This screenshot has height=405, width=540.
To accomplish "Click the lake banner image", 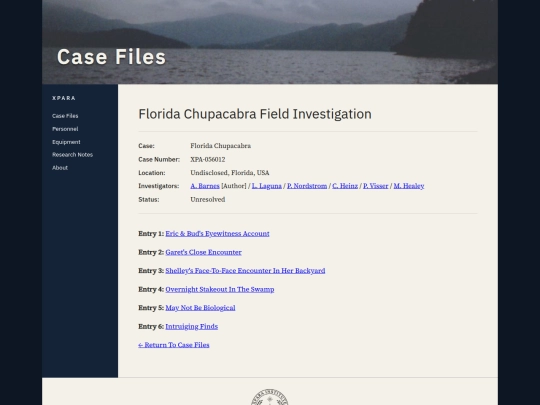I will (270, 42).
